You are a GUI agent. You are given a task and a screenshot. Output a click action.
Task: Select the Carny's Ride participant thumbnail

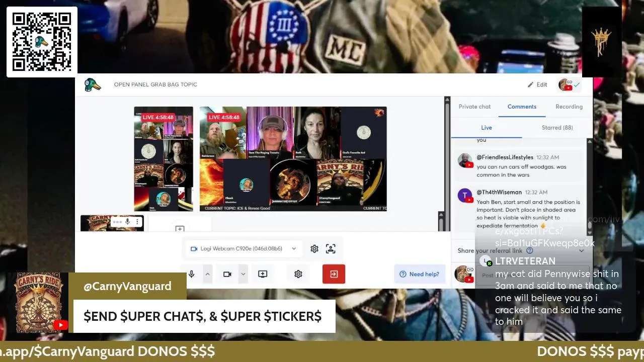click(112, 224)
